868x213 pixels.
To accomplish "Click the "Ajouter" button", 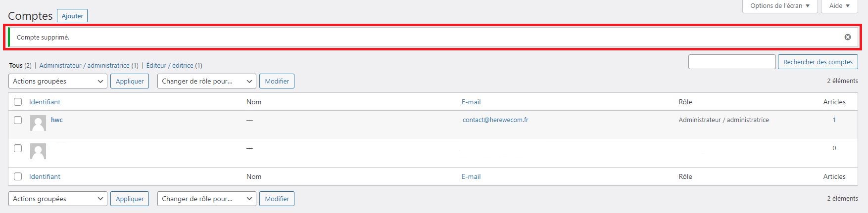I will (72, 16).
